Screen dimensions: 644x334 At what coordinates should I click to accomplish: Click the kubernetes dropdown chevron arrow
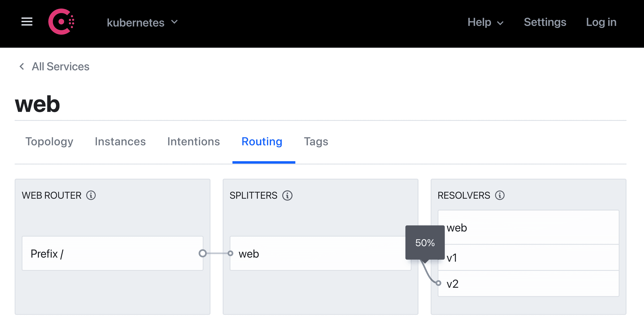click(174, 22)
